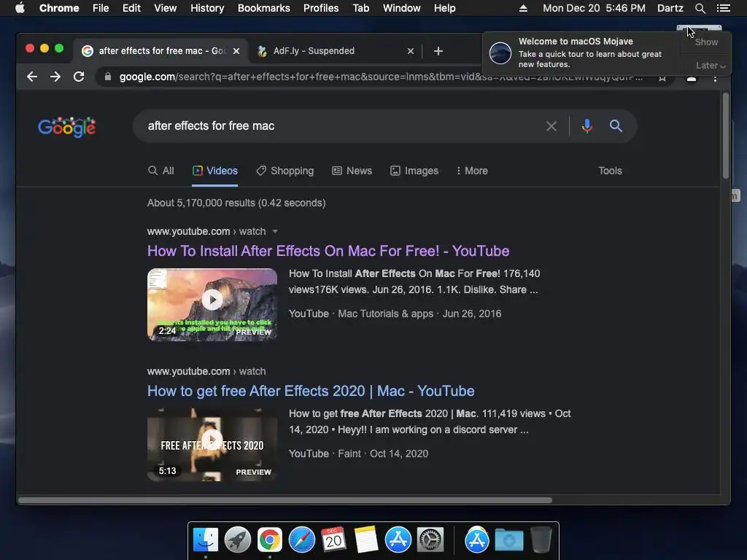Open the Profiles menu

[x=321, y=8]
